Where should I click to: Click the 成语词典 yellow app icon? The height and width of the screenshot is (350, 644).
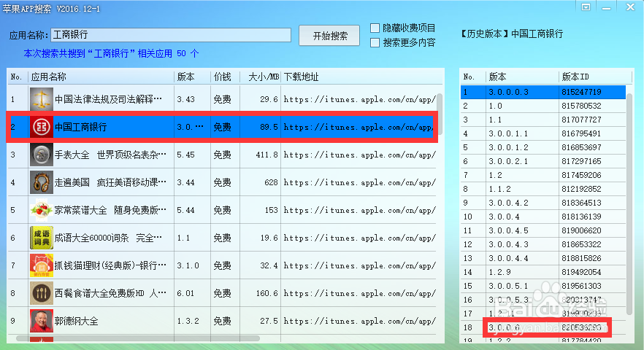(42, 238)
